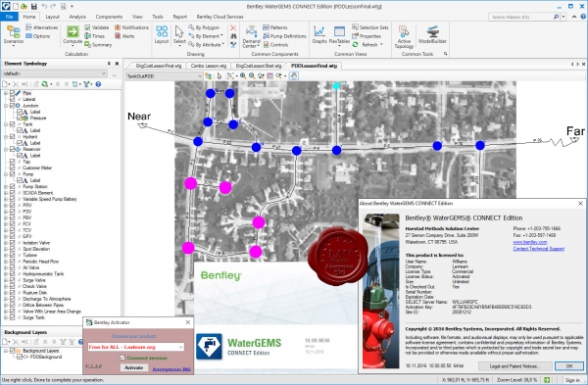
Task: Open calculation Options
Action: click(37, 36)
